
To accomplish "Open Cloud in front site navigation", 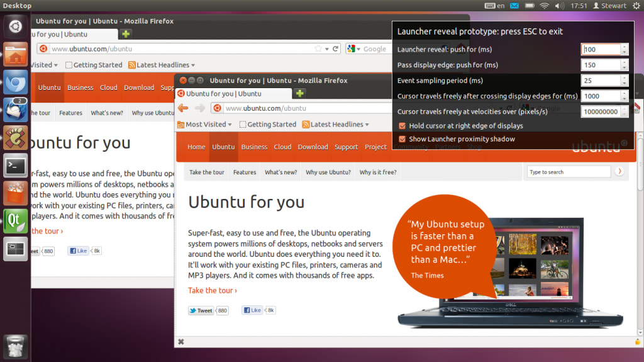I will 282,147.
